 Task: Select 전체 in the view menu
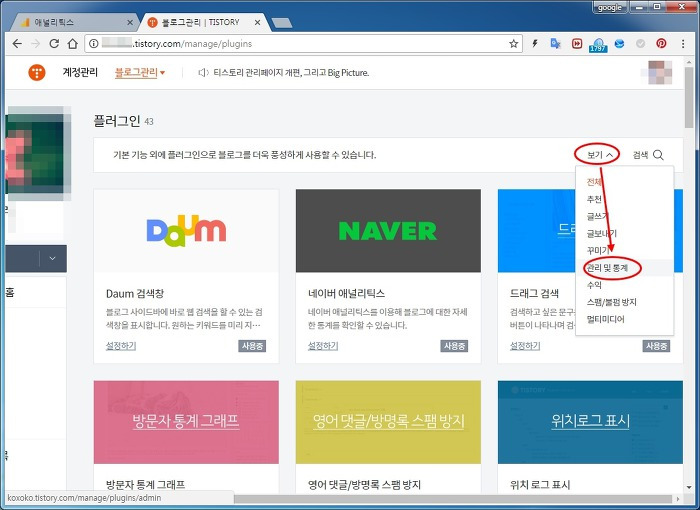pyautogui.click(x=594, y=182)
